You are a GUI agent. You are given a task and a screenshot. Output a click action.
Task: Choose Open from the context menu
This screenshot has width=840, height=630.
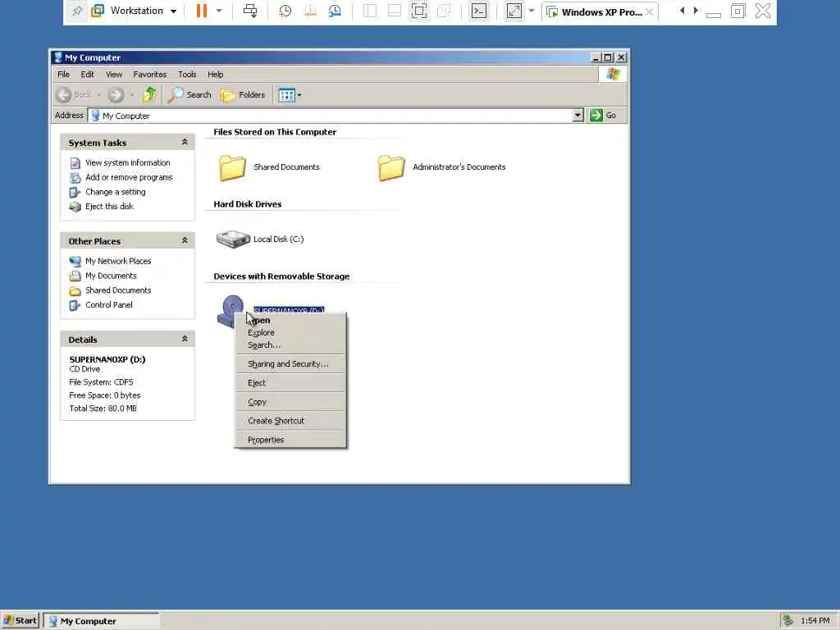point(290,321)
